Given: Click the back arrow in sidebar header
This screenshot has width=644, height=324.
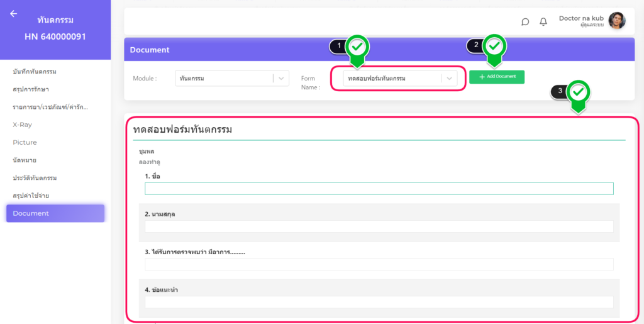Looking at the screenshot, I should pyautogui.click(x=14, y=14).
